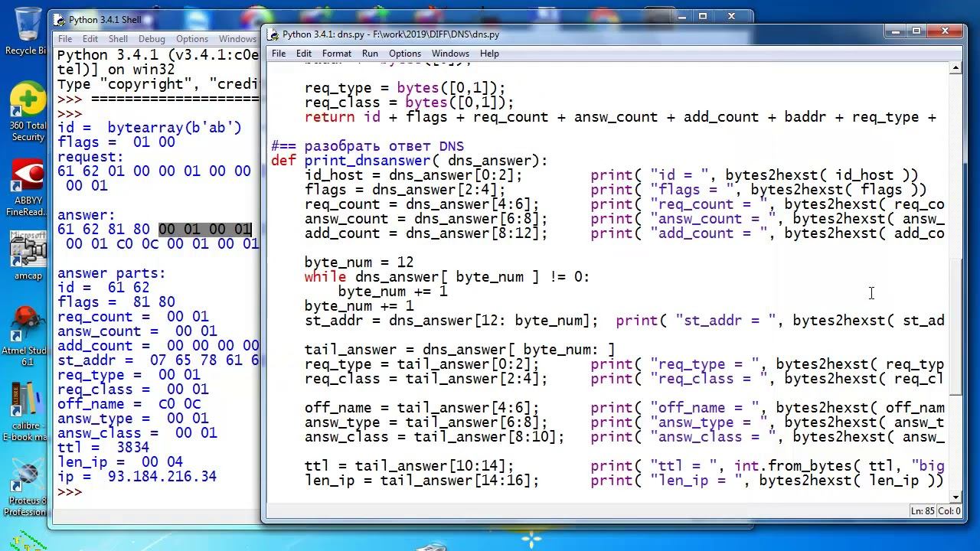Open Edit menu in Python Shell window

pyautogui.click(x=90, y=39)
